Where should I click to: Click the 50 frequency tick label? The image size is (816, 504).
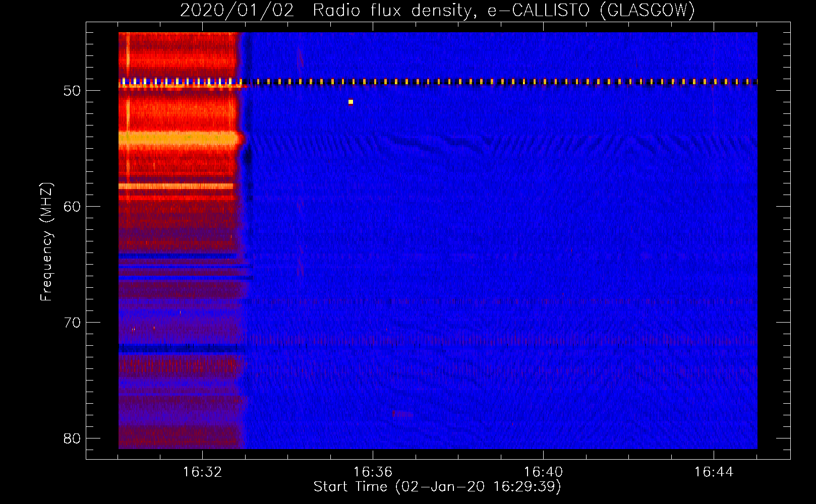[72, 91]
